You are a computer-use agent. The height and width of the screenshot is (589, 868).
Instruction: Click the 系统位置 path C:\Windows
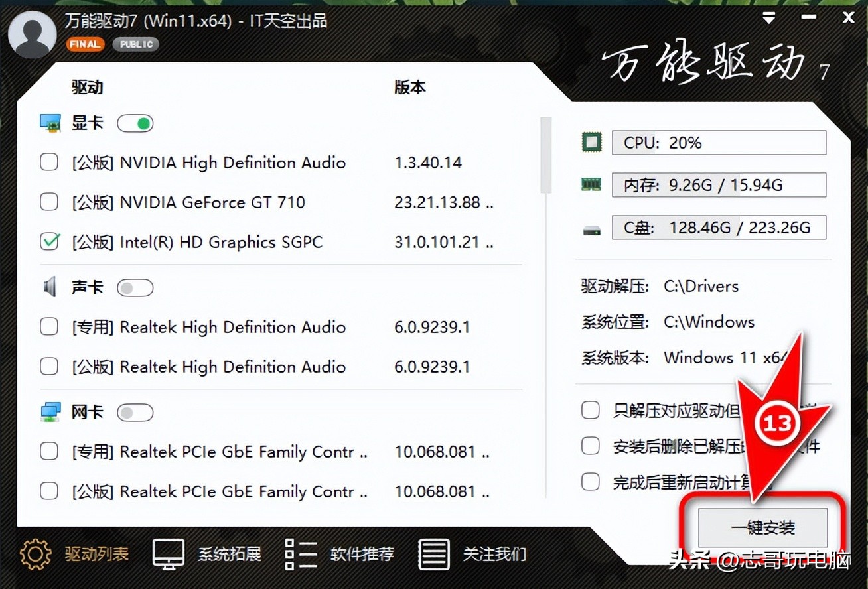[709, 322]
